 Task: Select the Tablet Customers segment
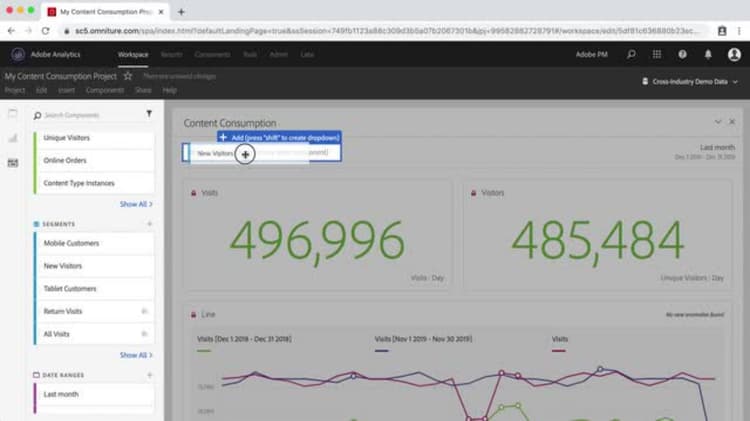click(95, 289)
